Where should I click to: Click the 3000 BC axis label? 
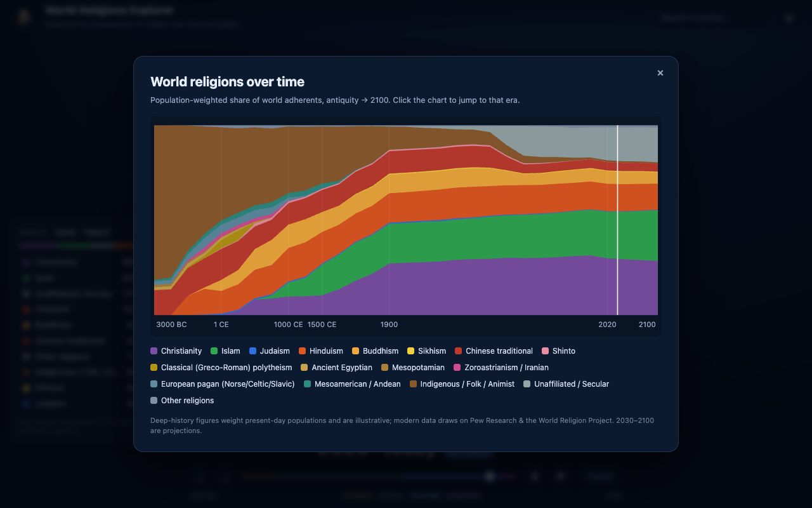click(171, 324)
